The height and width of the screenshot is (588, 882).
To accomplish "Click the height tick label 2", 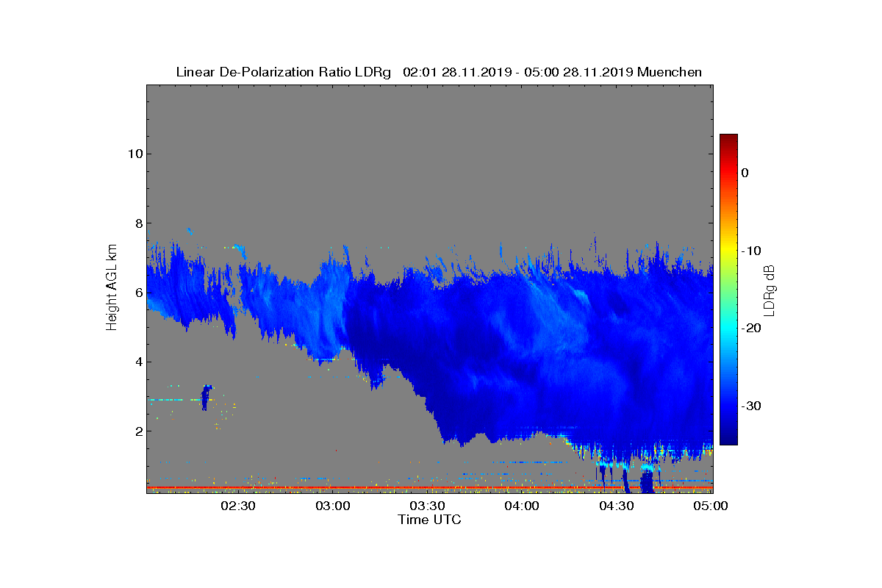I will pyautogui.click(x=138, y=431).
